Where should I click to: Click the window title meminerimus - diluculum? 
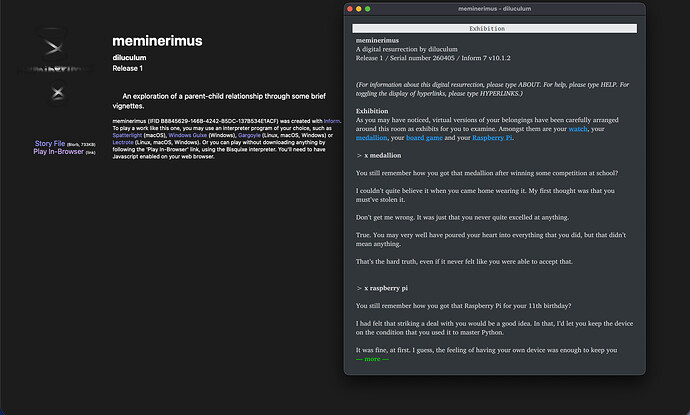(494, 8)
